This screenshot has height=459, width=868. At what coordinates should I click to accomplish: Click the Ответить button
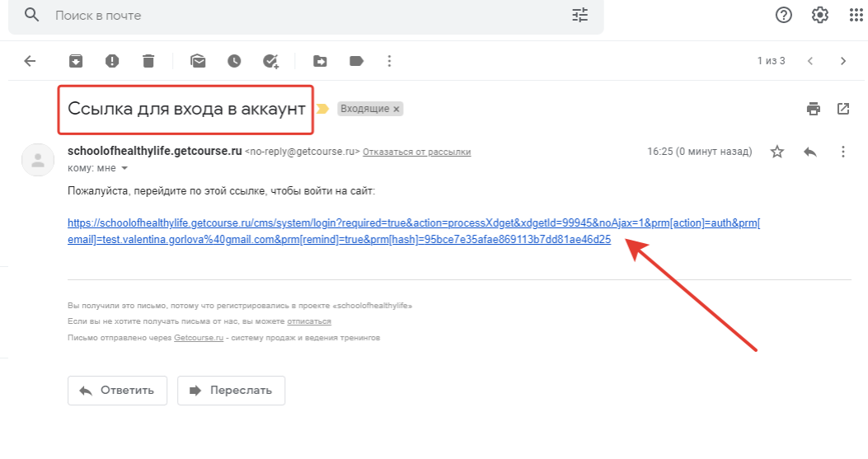click(x=117, y=391)
